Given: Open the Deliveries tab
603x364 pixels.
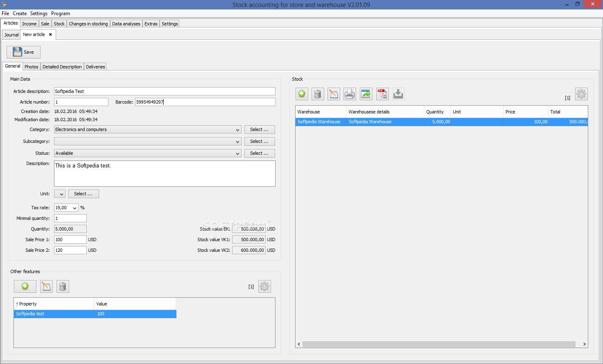Looking at the screenshot, I should click(95, 67).
